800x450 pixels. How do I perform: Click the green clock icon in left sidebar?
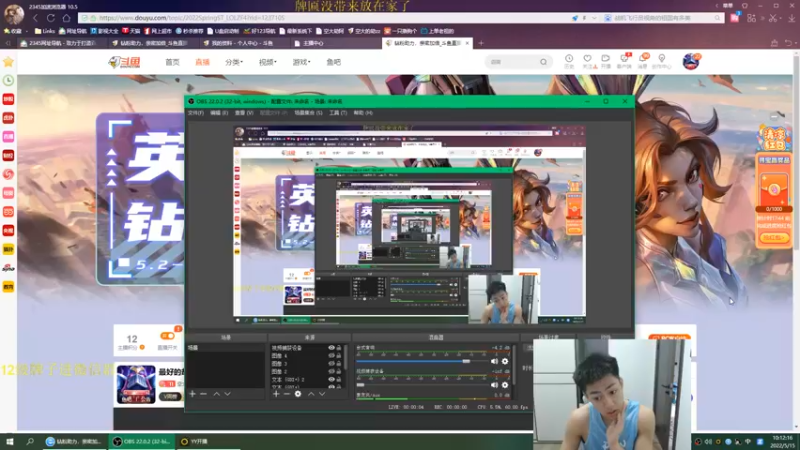[x=8, y=81]
